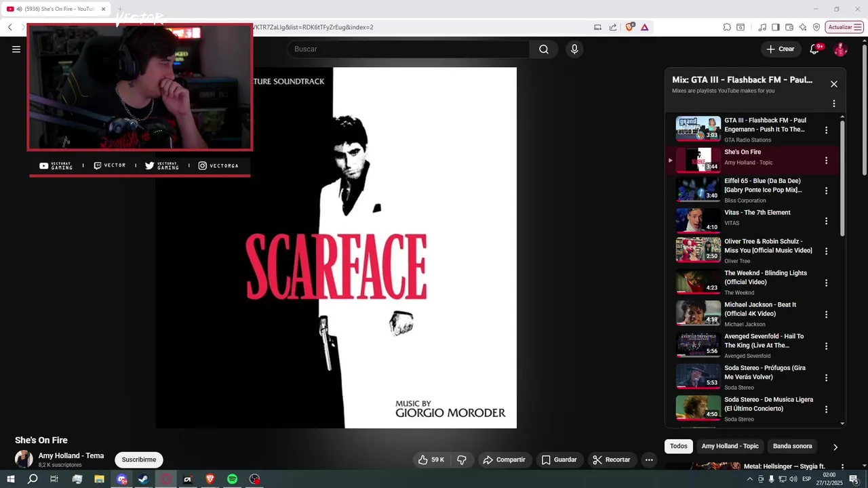Screen dimensions: 868x488
Task: Select the Todos filter chip
Action: click(x=679, y=446)
